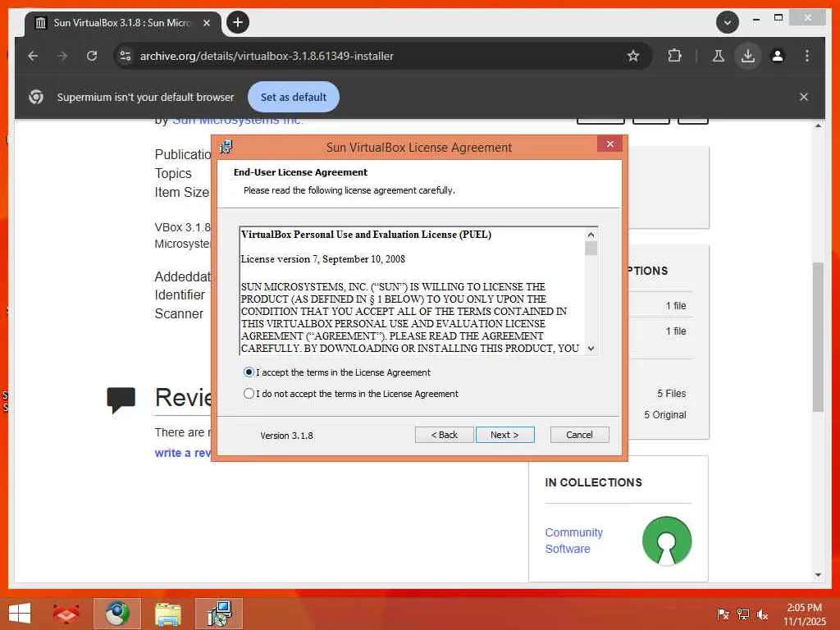Open the experiments flask icon

[719, 56]
